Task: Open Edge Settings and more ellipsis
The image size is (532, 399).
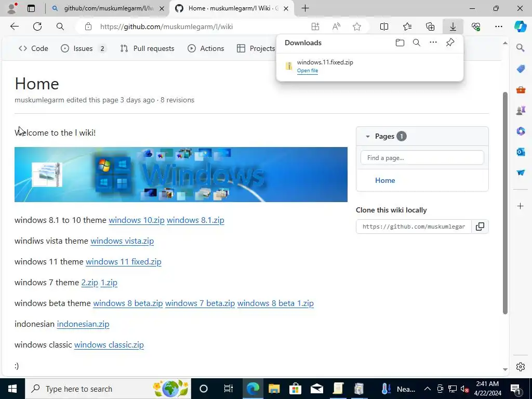Action: pos(499,26)
